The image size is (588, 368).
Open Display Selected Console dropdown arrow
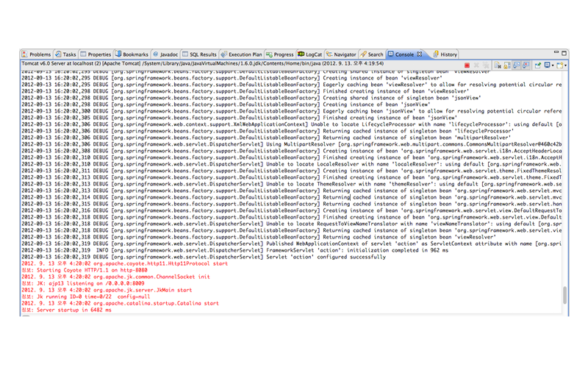point(553,66)
